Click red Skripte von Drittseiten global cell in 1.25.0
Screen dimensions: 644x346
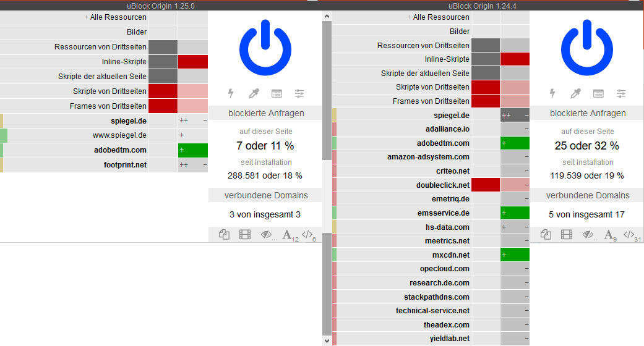[163, 91]
